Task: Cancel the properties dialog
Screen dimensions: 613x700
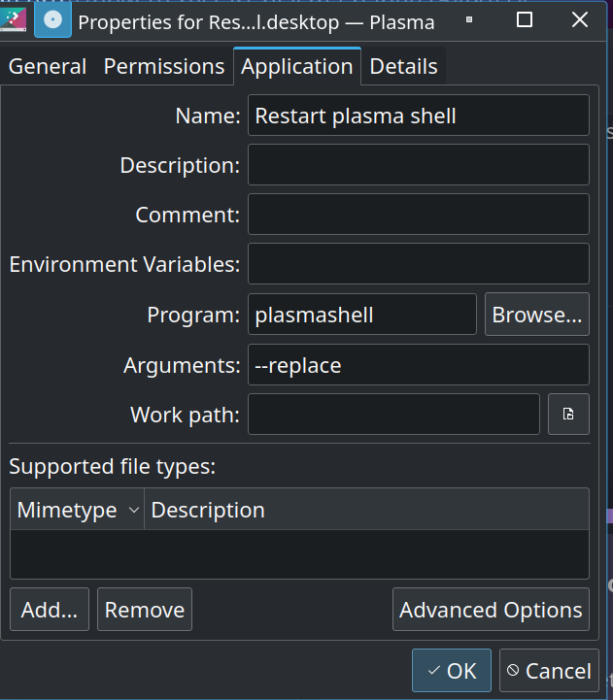Action: tap(549, 671)
